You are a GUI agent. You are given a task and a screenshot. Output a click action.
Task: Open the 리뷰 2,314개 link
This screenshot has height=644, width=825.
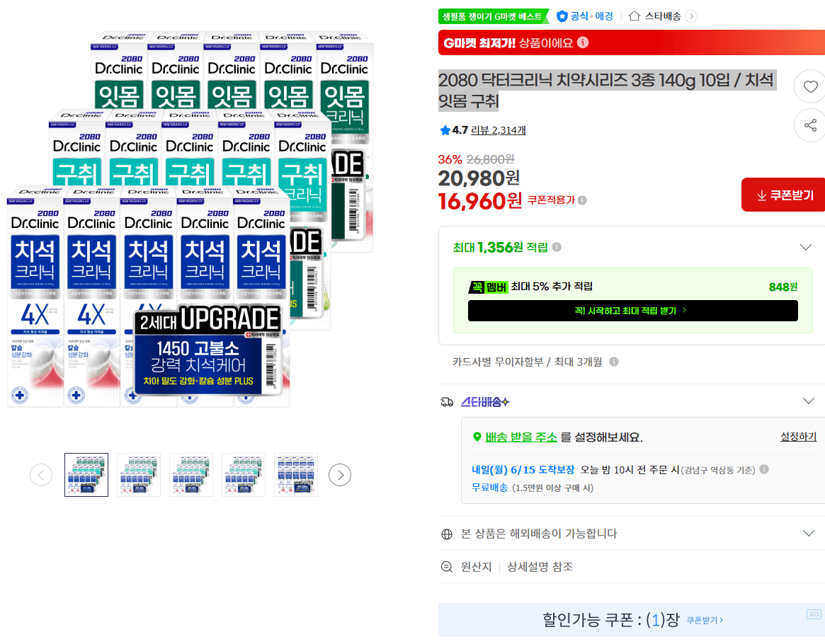point(498,130)
